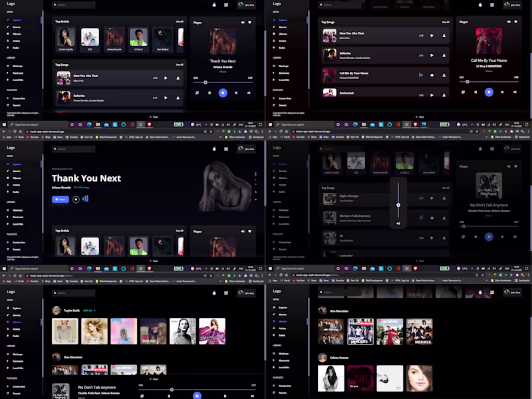The image size is (532, 399).
Task: Play the Night Changes song row
Action: tap(432, 198)
